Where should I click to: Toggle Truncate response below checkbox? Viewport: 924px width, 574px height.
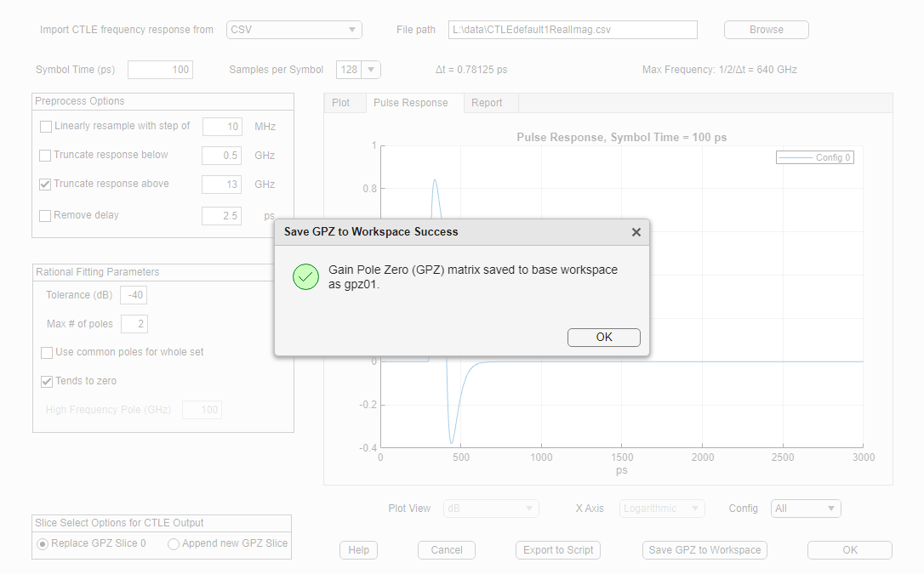46,156
